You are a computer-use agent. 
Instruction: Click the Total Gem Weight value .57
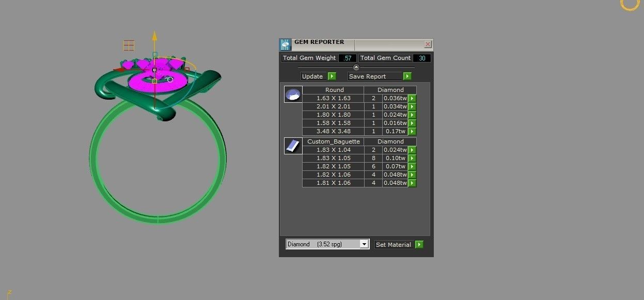(x=348, y=58)
